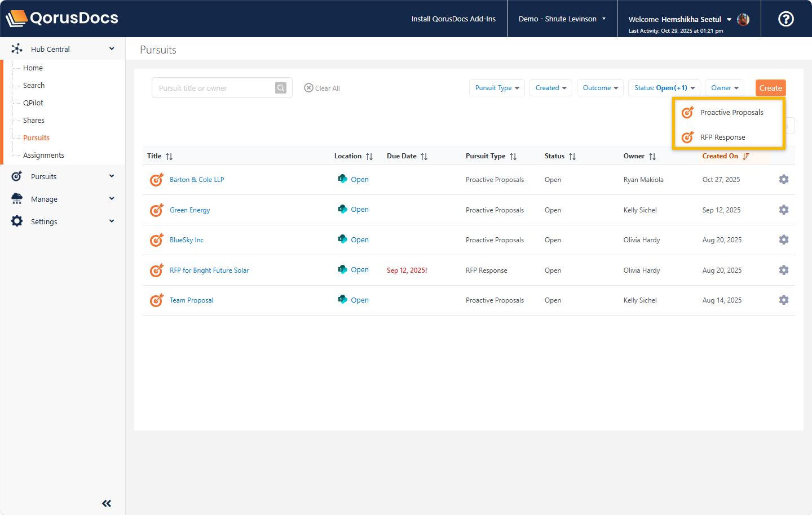
Task: Click SharePoint location icon for Green Energy
Action: tap(342, 210)
